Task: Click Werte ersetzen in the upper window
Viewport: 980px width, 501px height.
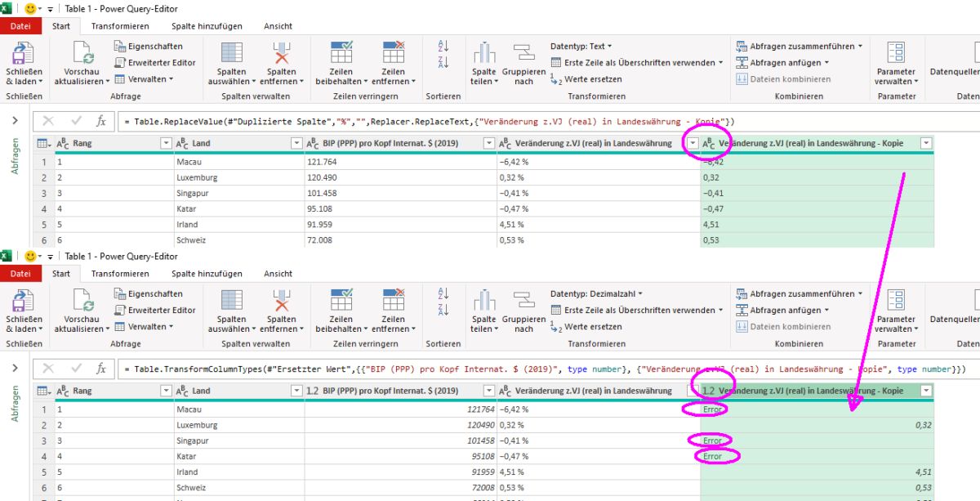Action: click(x=586, y=79)
